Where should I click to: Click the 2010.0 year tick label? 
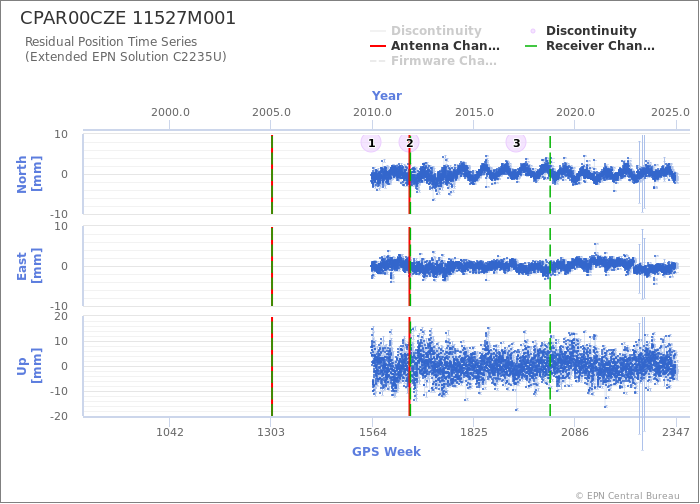[372, 112]
